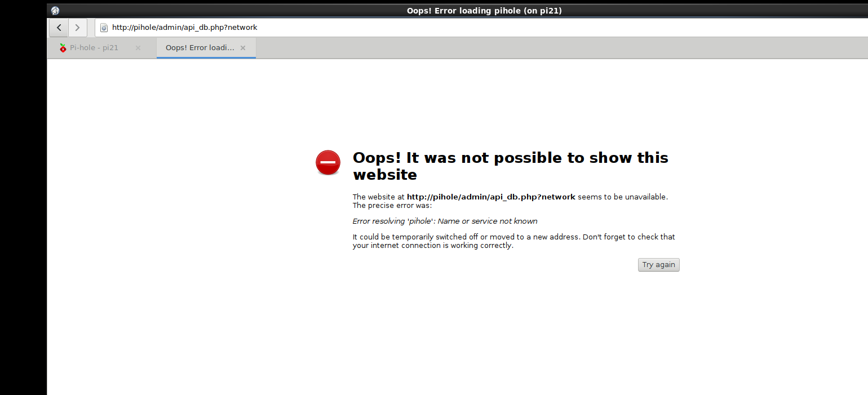Click bold URL http://pihole/admin/api_db.php?network in message
The height and width of the screenshot is (395, 868).
(x=491, y=197)
